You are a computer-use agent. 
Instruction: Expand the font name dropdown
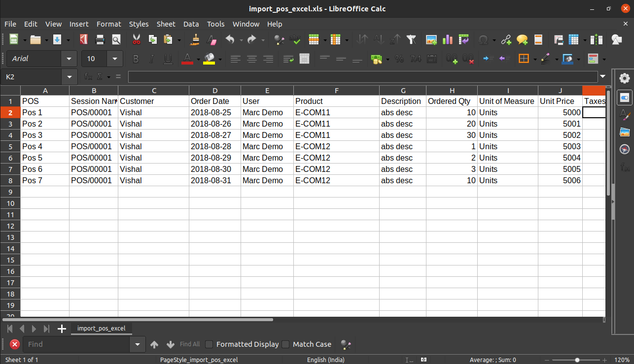69,59
